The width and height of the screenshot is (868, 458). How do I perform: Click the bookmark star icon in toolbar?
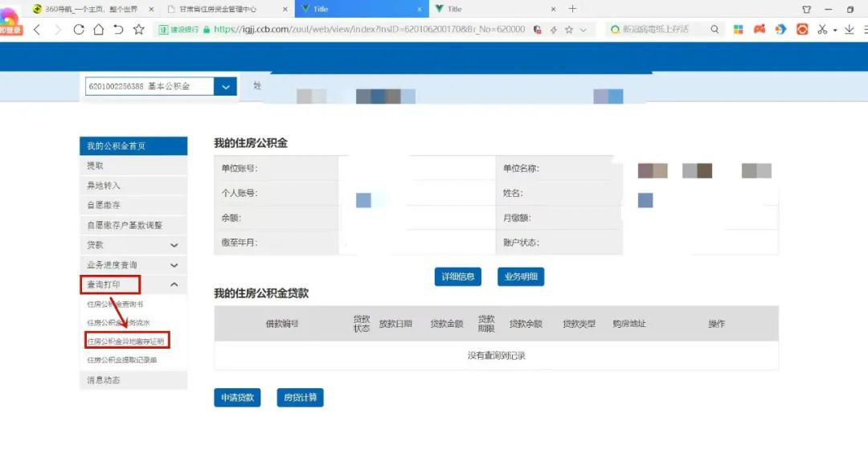[x=138, y=30]
